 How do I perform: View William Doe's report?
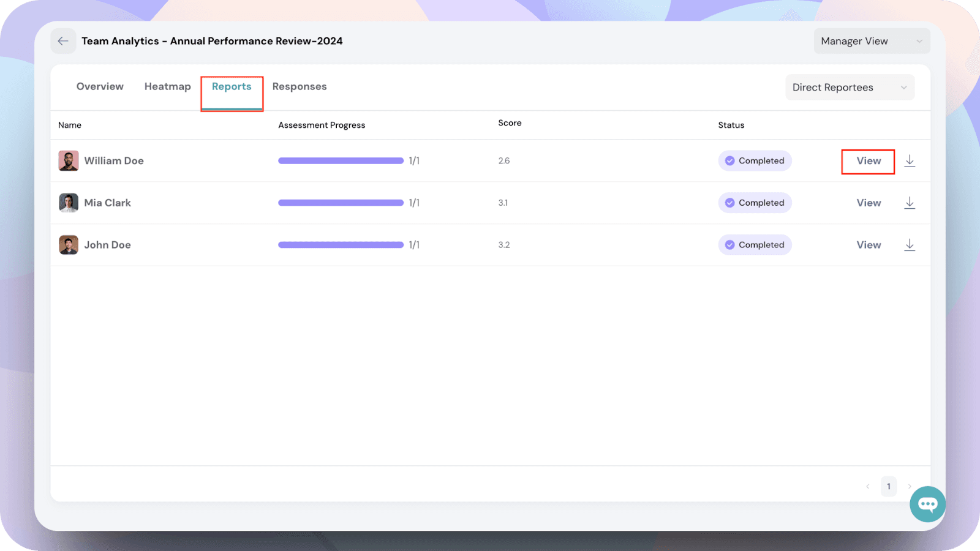[868, 161]
